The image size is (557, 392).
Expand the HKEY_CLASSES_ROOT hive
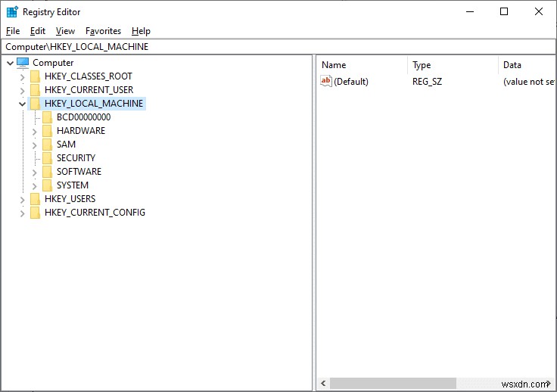23,77
